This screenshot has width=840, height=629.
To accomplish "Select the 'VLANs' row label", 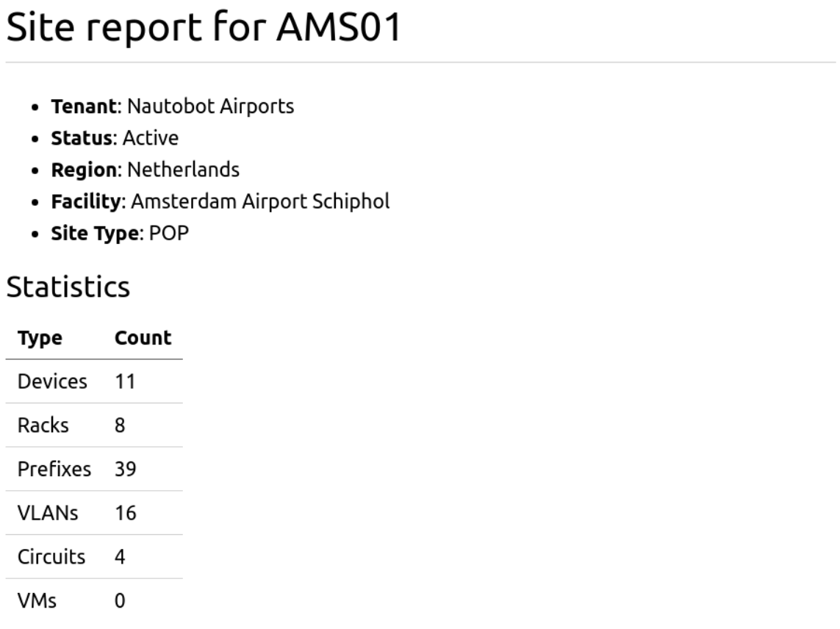I will [x=48, y=513].
